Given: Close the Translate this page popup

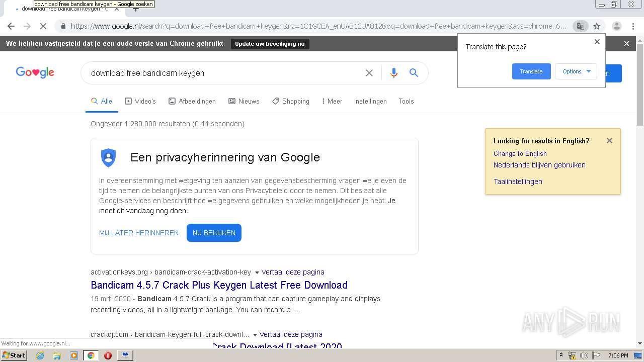Looking at the screenshot, I should [x=597, y=42].
